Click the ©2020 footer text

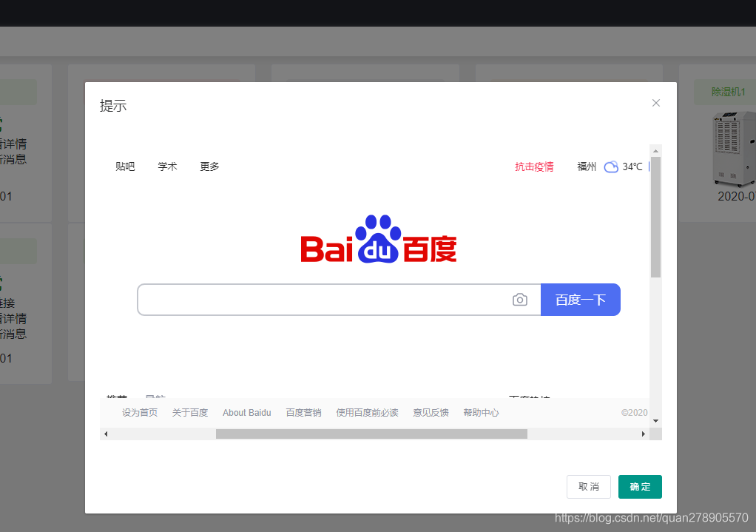point(634,413)
